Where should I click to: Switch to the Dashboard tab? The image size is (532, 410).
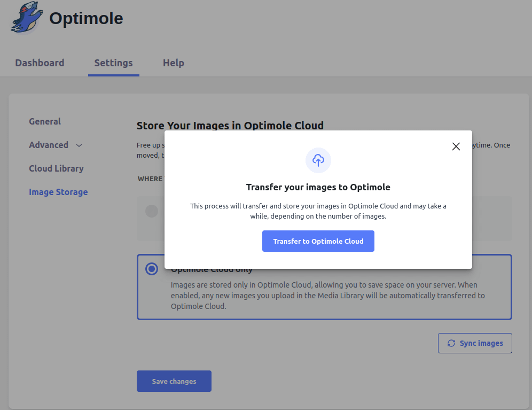[40, 63]
